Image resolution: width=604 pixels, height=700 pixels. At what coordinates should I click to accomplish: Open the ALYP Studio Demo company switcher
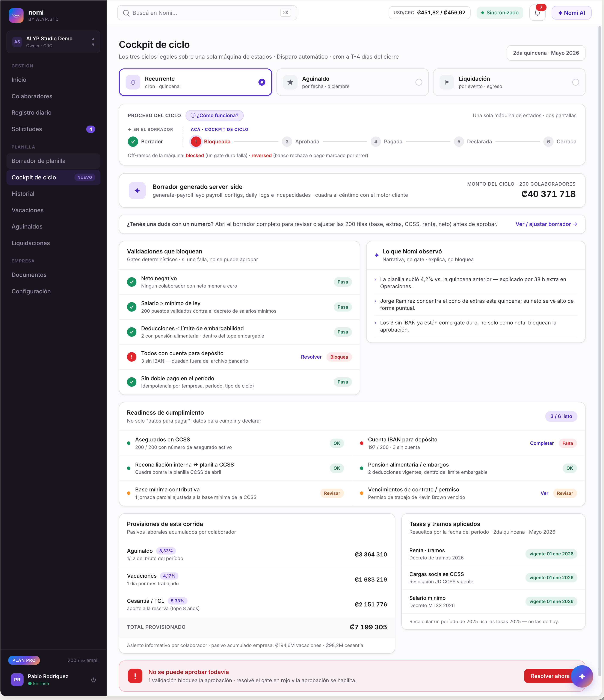(x=53, y=42)
